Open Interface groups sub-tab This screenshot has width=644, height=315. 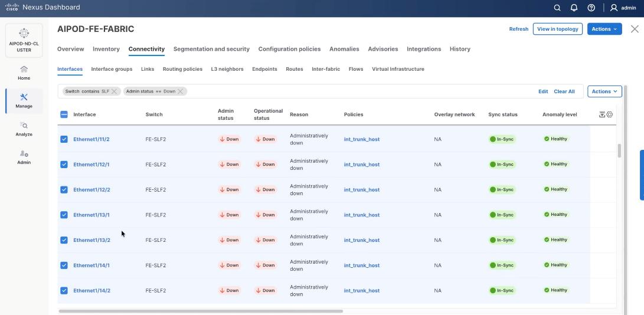(112, 69)
